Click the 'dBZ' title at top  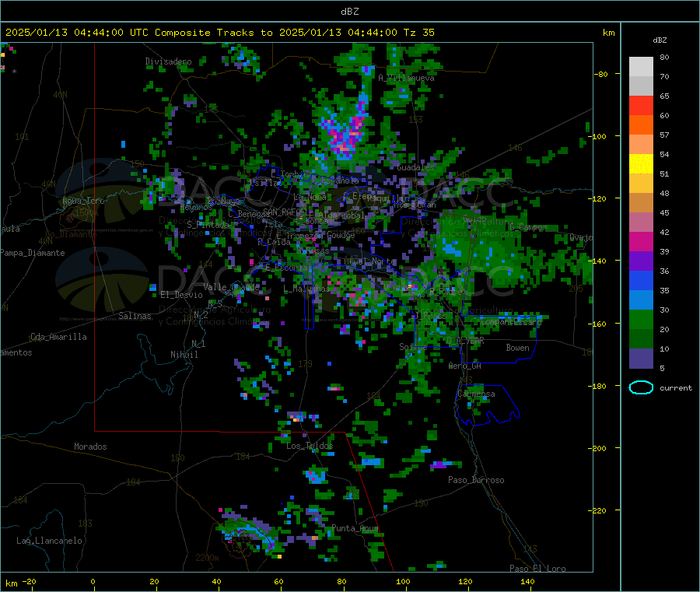[x=349, y=12]
